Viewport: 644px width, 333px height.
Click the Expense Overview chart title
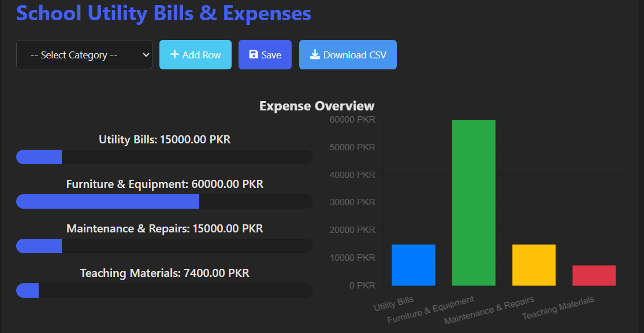[x=317, y=106]
